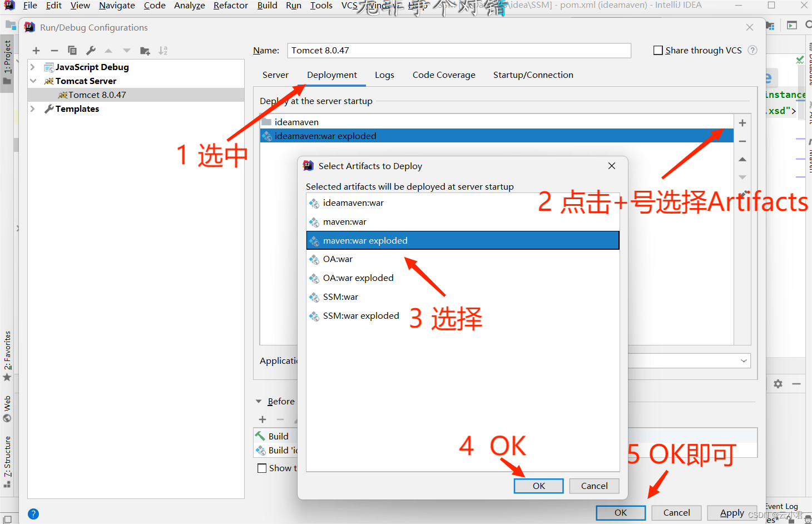Switch to Server tab

(275, 75)
